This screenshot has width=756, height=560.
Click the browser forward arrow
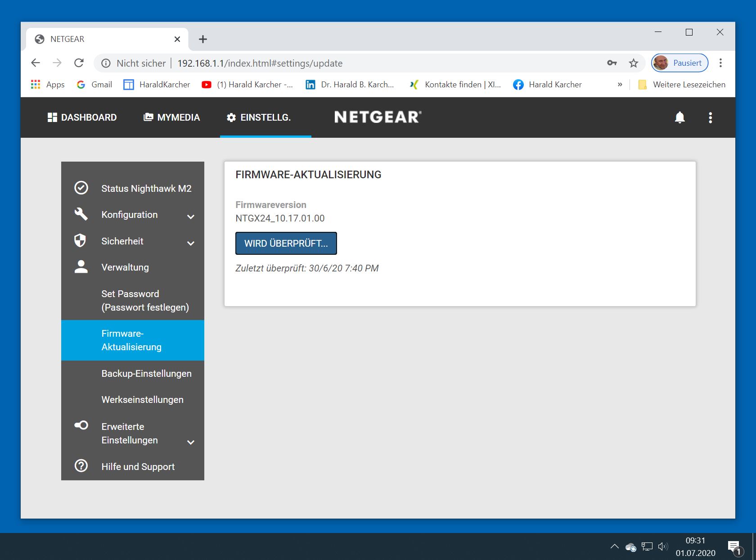(x=57, y=63)
